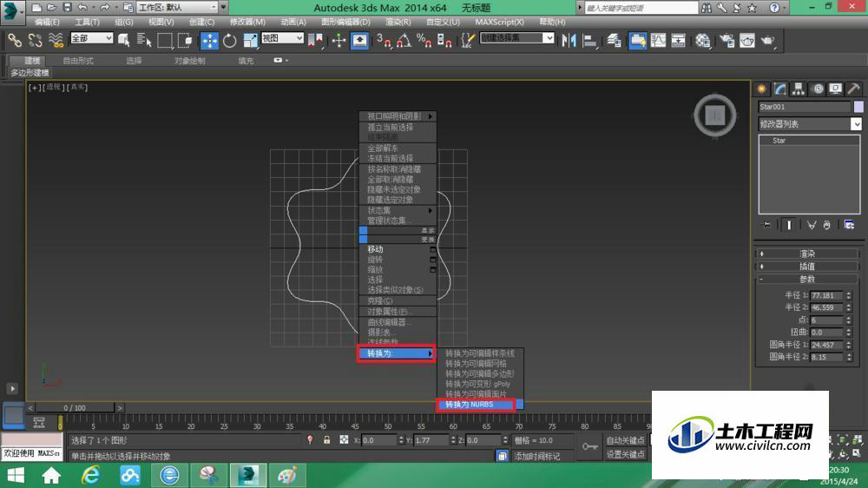
Task: Open the 修改器(M) menu
Action: click(x=247, y=22)
